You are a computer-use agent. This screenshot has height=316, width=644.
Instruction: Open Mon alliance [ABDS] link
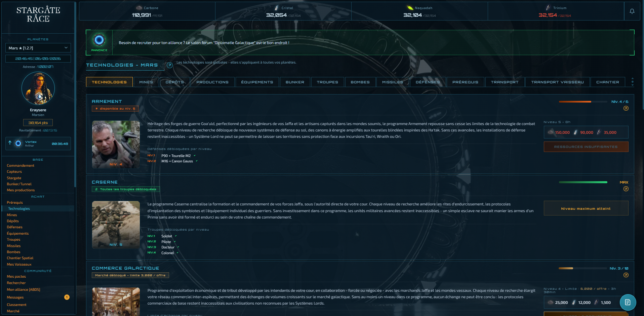tap(24, 289)
